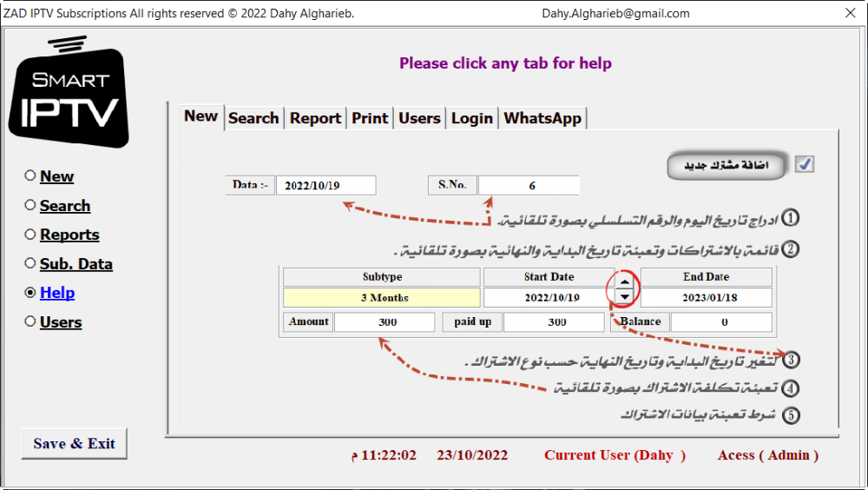Viewport: 868px width, 490px height.
Task: Click the start date down arrow
Action: [x=625, y=297]
